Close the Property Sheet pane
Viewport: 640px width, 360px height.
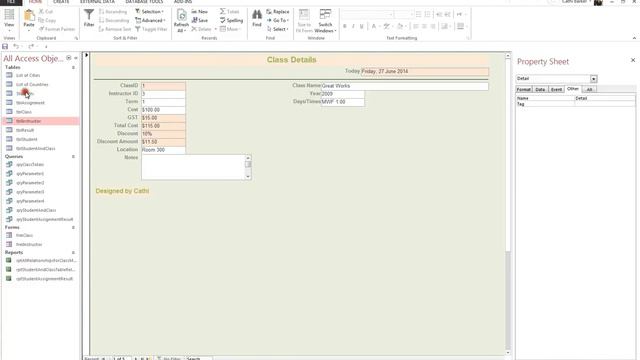pyautogui.click(x=633, y=60)
